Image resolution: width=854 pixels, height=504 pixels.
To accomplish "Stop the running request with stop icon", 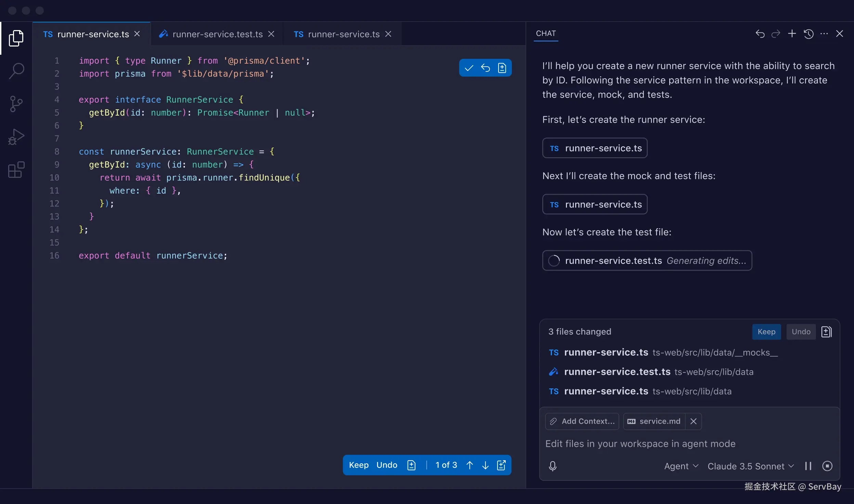I will [x=827, y=466].
